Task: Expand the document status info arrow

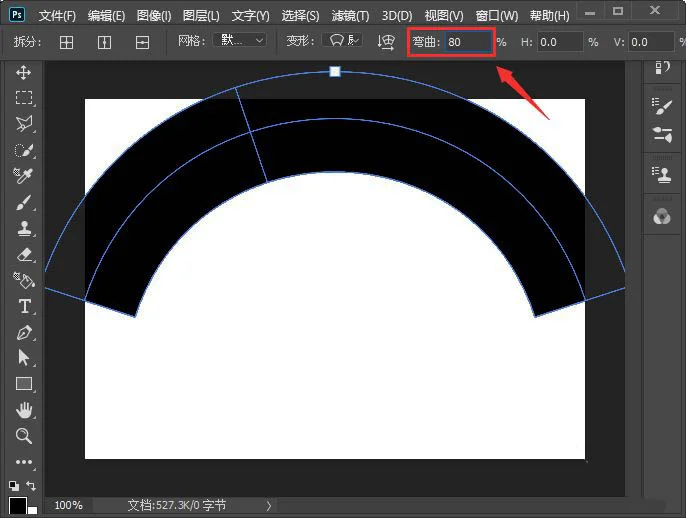Action: [268, 506]
